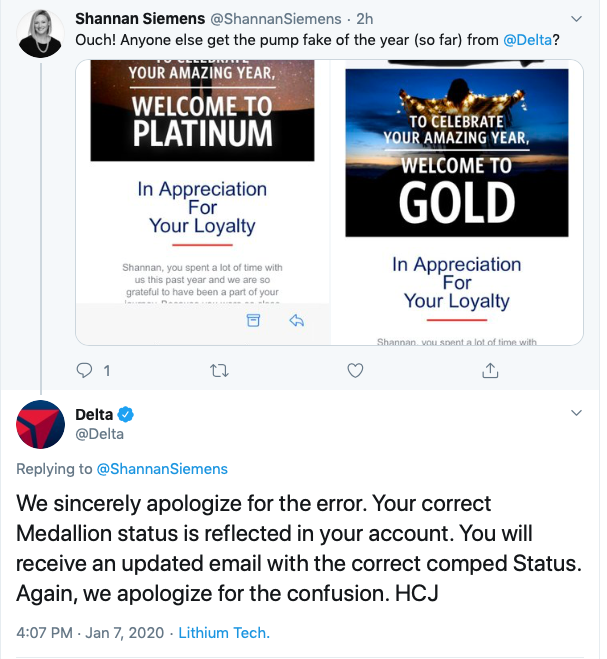The width and height of the screenshot is (607, 659).
Task: Click the Delta account name
Action: tap(95, 414)
